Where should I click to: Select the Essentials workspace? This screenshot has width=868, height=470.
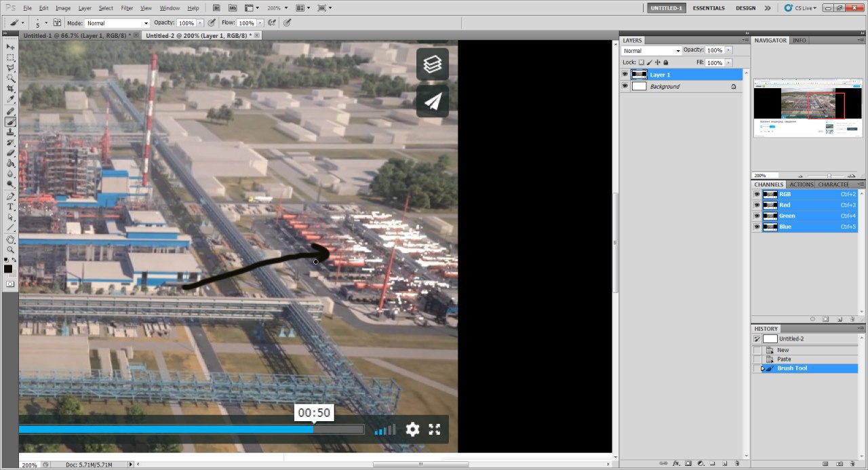click(x=709, y=8)
